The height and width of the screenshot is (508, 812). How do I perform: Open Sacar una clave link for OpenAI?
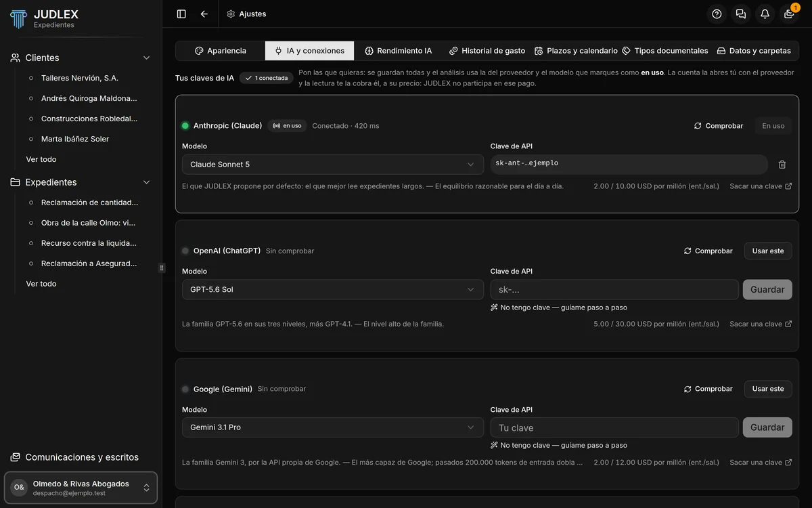[x=761, y=324]
